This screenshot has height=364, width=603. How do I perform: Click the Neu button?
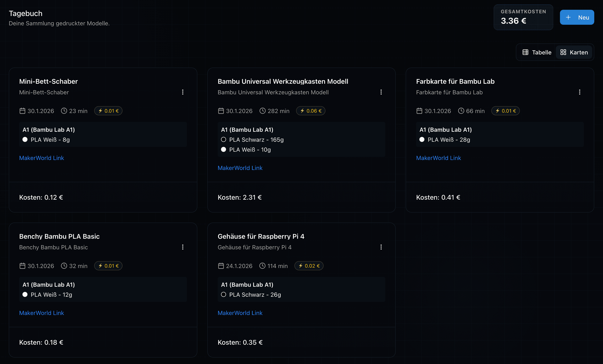tap(577, 17)
